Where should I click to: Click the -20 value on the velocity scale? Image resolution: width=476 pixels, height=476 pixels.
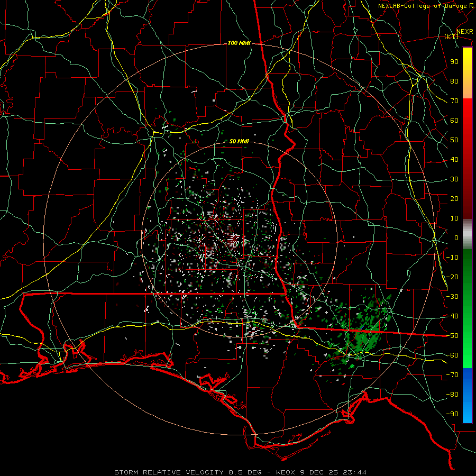[452, 277]
